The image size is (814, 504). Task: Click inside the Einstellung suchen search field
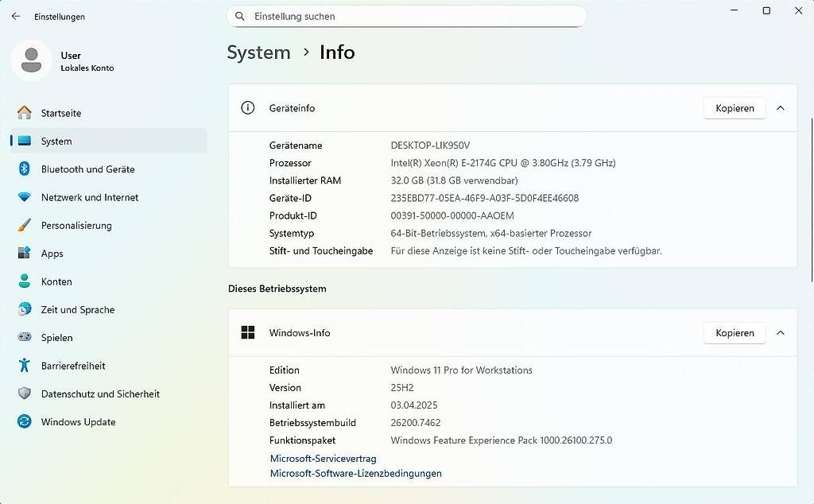407,16
